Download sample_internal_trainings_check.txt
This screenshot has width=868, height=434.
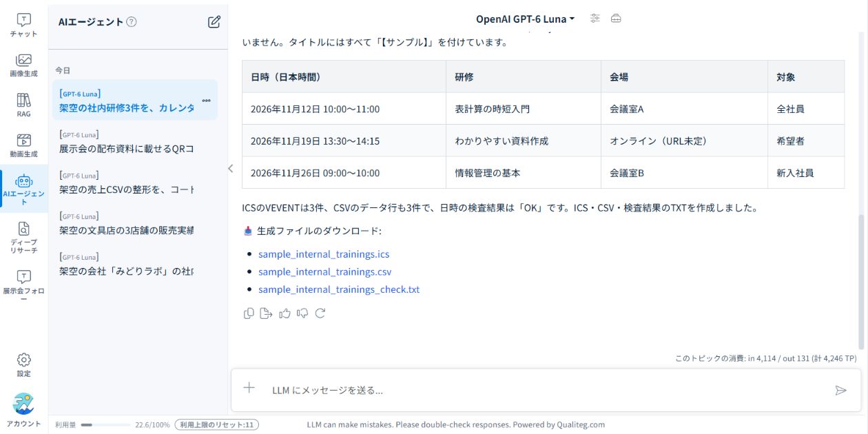click(x=339, y=289)
